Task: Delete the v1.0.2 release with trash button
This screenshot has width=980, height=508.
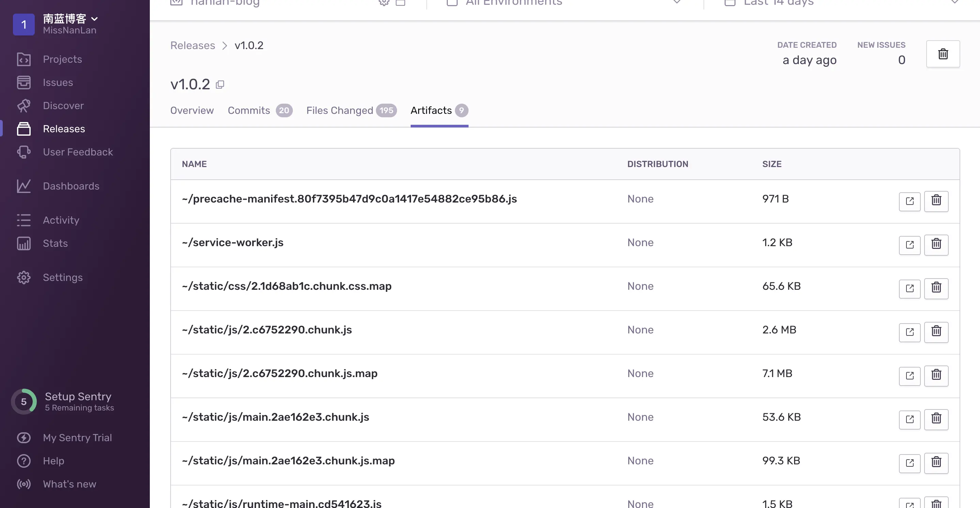Action: click(x=942, y=54)
